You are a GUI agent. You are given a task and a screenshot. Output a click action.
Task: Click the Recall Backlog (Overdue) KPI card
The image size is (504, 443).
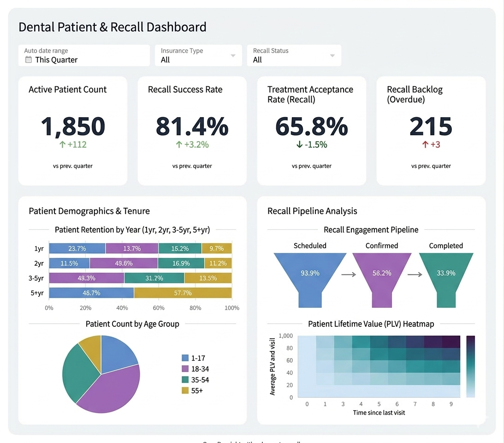point(431,131)
